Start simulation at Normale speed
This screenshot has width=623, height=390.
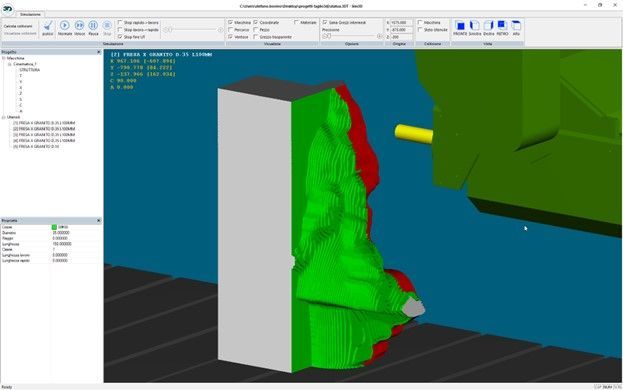click(x=64, y=26)
